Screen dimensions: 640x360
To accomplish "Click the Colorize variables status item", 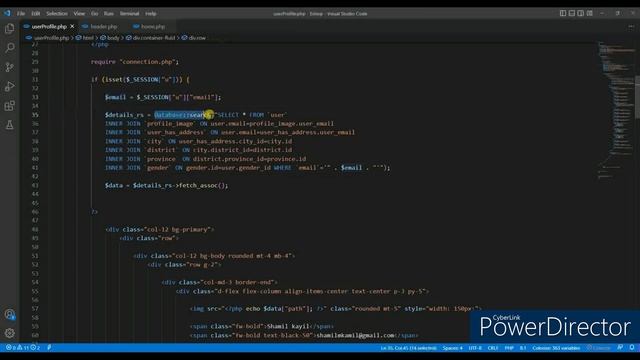I will 556,348.
